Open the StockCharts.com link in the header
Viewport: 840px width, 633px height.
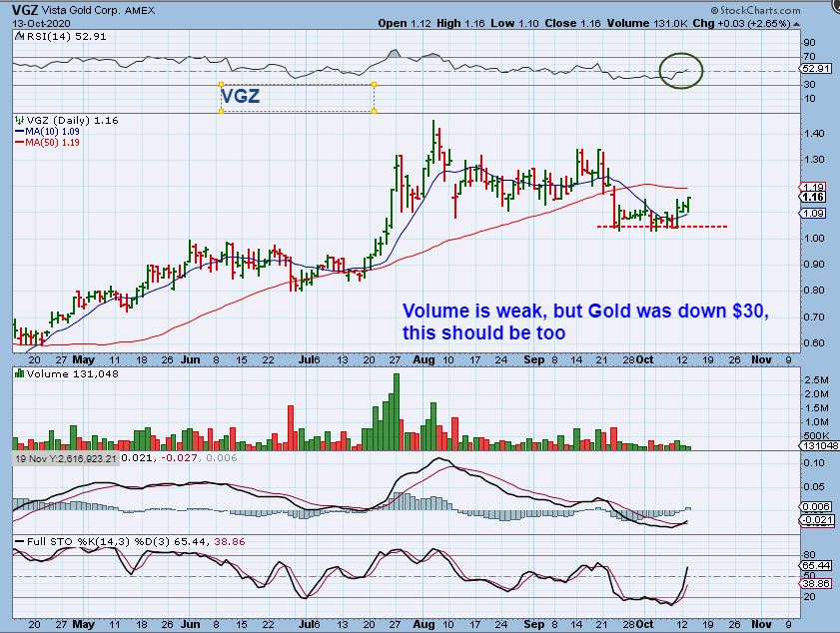point(755,10)
